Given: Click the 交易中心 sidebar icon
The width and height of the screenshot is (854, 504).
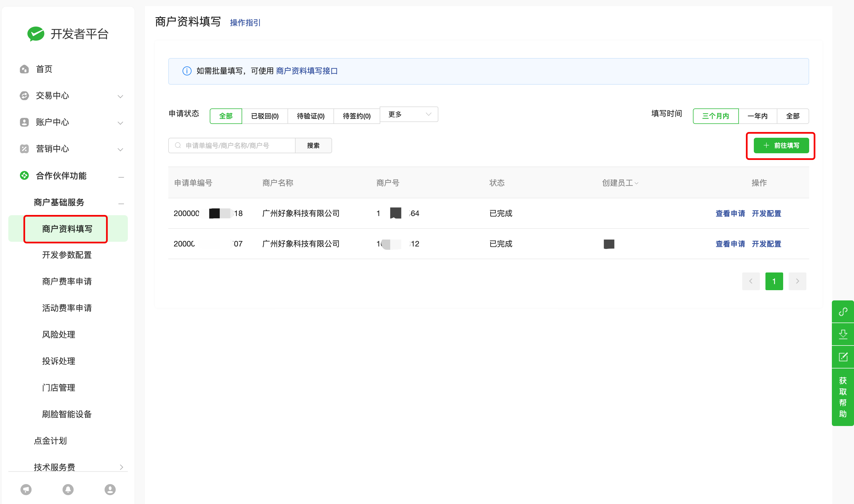Looking at the screenshot, I should pos(24,96).
